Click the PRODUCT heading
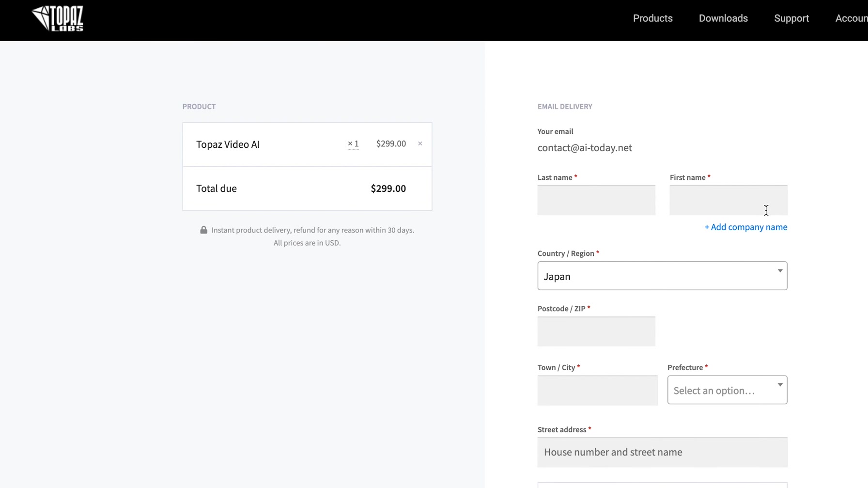The width and height of the screenshot is (868, 488). click(199, 107)
